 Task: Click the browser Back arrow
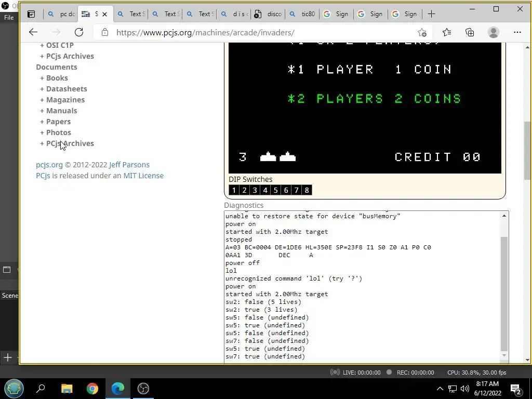(33, 32)
